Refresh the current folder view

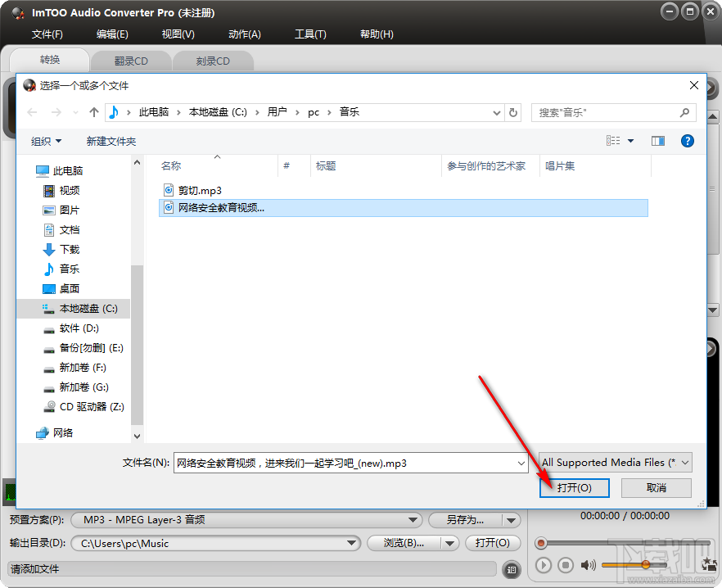point(513,112)
